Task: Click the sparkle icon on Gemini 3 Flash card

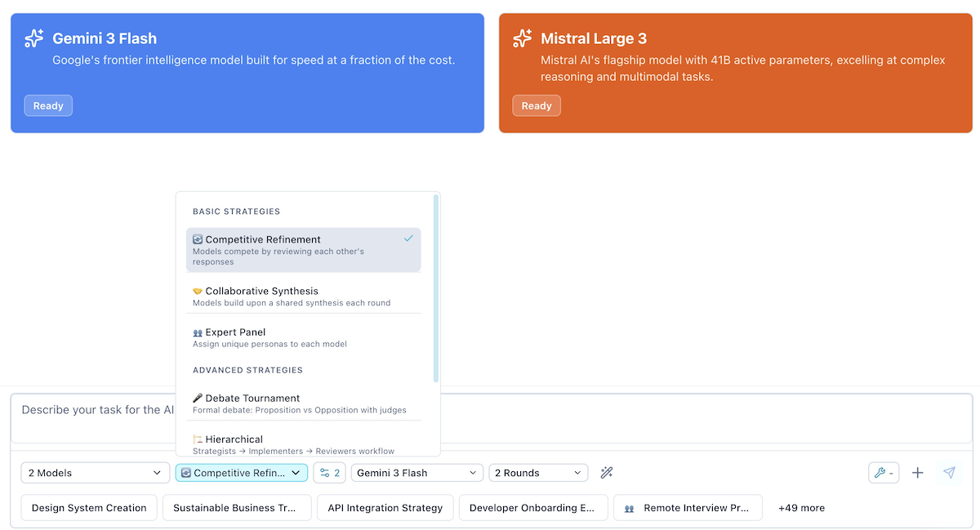Action: coord(33,38)
